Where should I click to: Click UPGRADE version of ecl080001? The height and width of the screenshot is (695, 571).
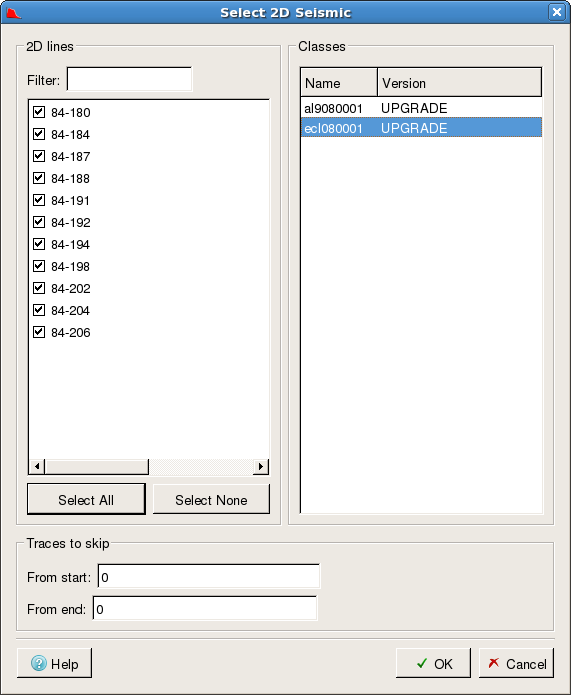tap(414, 128)
